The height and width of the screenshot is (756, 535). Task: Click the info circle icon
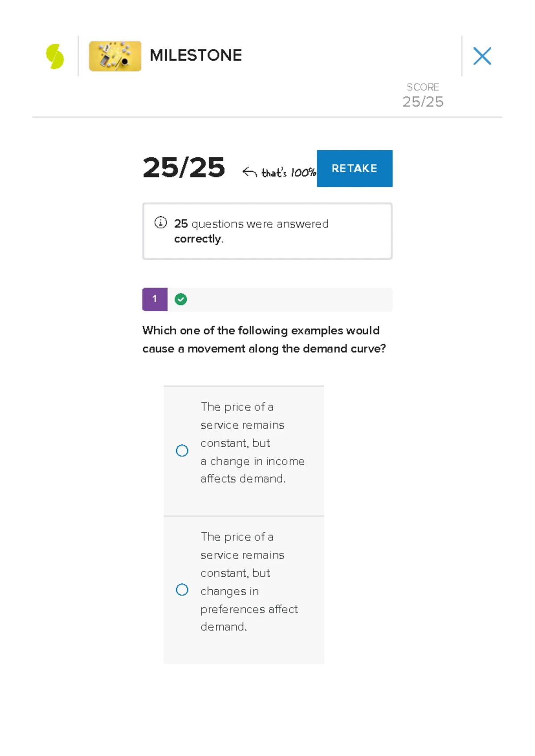pyautogui.click(x=160, y=222)
